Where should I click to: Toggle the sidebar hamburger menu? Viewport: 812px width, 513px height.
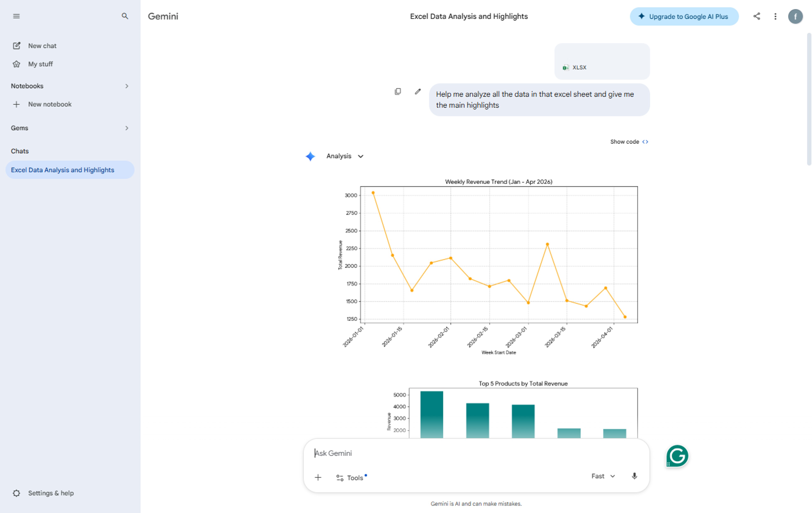coord(16,16)
